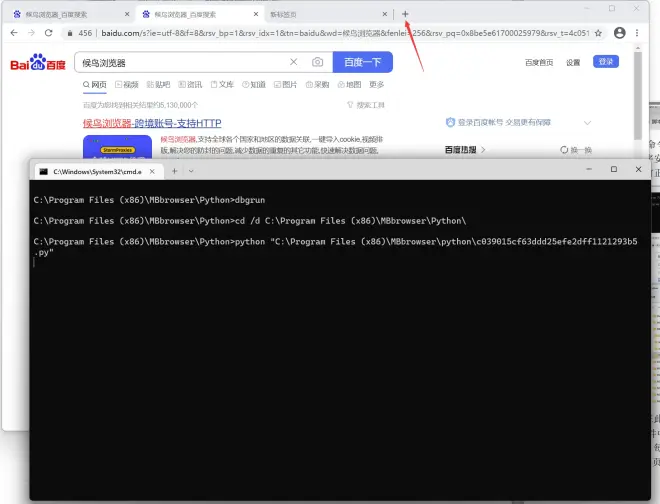Open the 设置 settings link

point(573,63)
